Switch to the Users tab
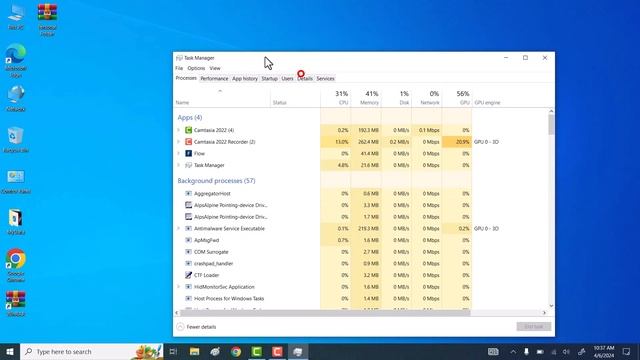This screenshot has width=640, height=360. tap(287, 78)
